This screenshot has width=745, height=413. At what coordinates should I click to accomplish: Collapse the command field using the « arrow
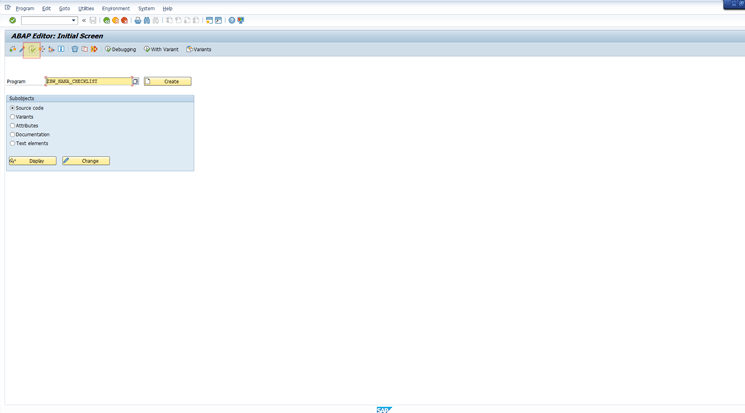pos(84,20)
